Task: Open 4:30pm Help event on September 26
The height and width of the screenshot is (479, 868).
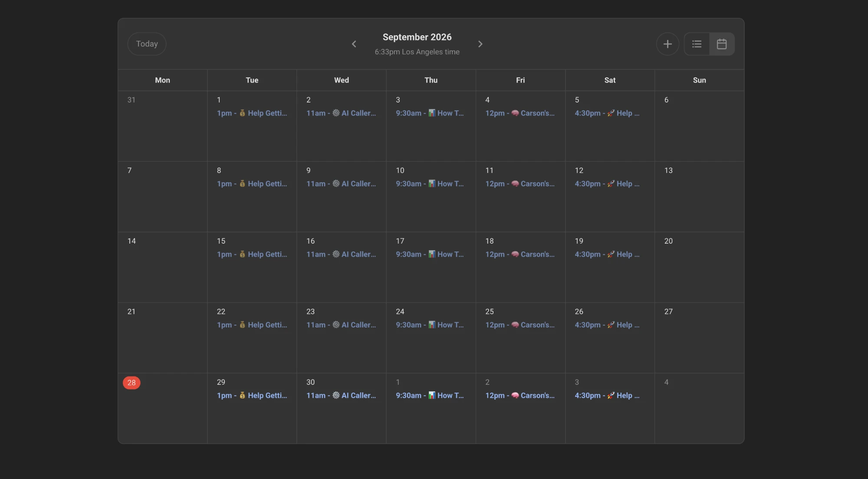Action: pos(607,325)
